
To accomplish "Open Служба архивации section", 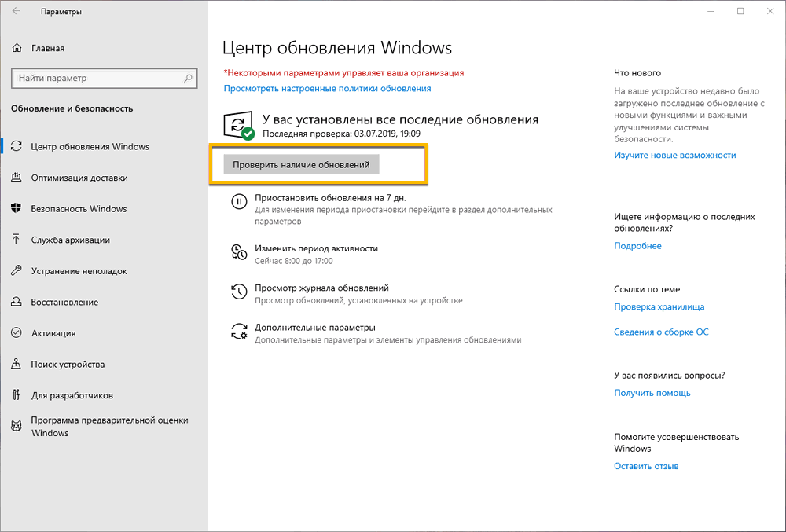I will pyautogui.click(x=71, y=240).
